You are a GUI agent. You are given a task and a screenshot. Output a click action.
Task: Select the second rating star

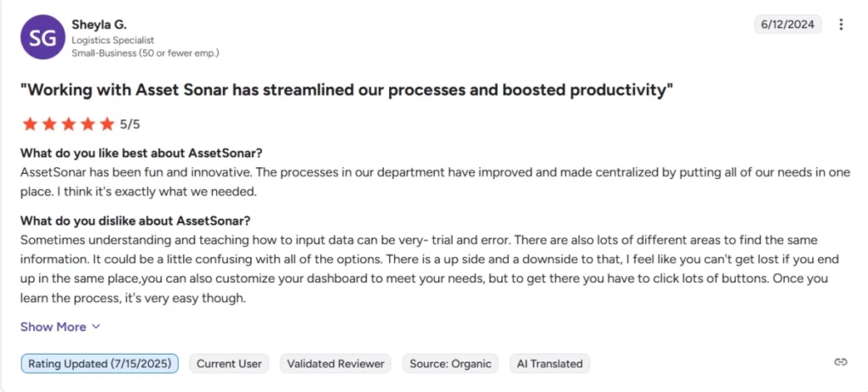49,124
